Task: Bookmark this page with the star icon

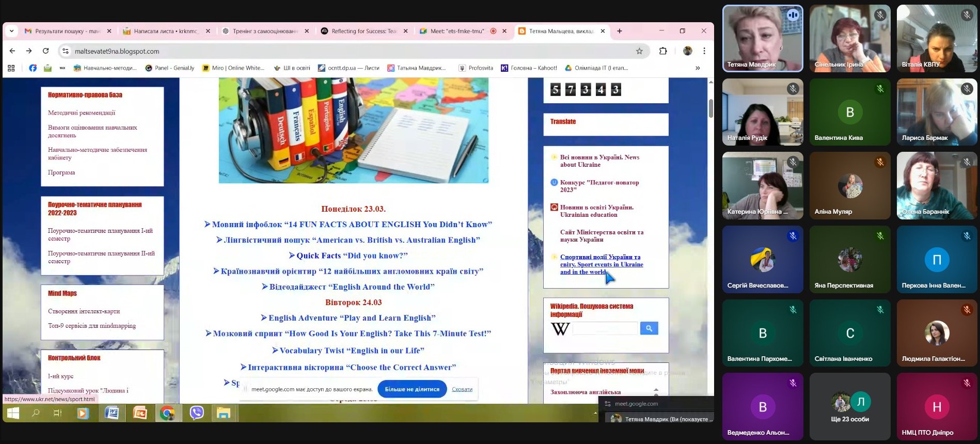Action: tap(639, 51)
